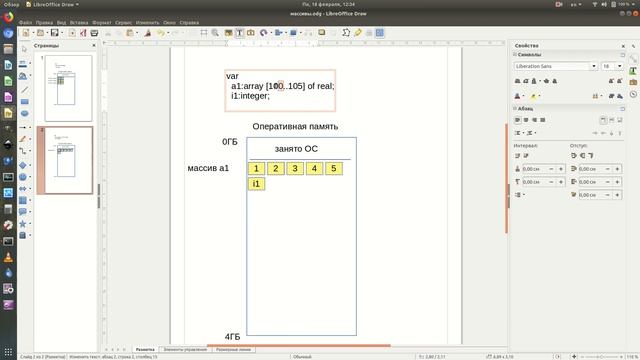Export directly as PDF
Viewport: 640px width, 360px height.
click(83, 33)
